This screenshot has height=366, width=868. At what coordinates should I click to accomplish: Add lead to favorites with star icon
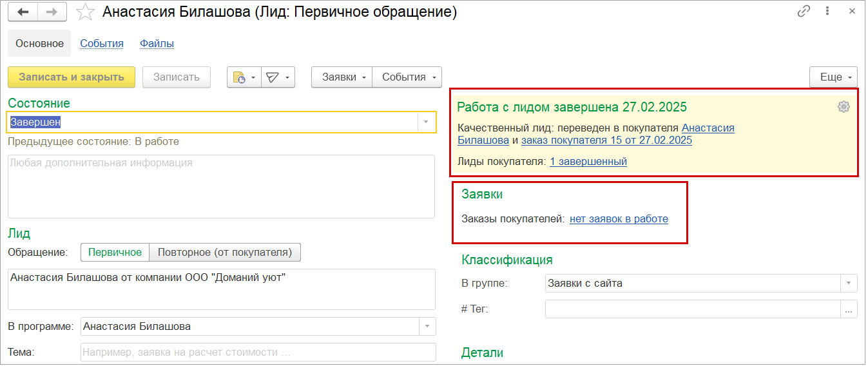85,12
